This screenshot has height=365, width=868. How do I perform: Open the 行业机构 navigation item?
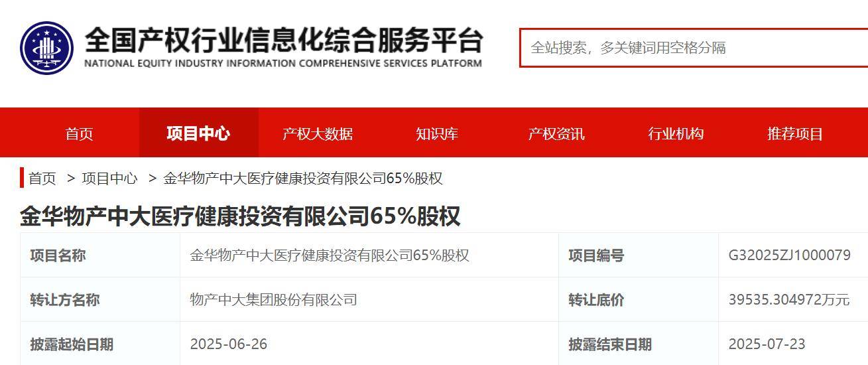pyautogui.click(x=676, y=133)
